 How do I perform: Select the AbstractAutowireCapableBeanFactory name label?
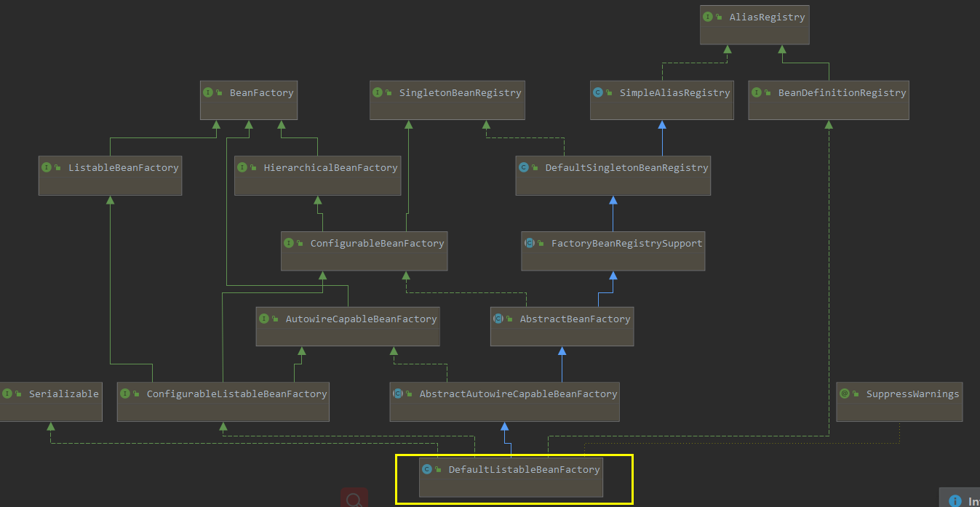[x=519, y=394]
